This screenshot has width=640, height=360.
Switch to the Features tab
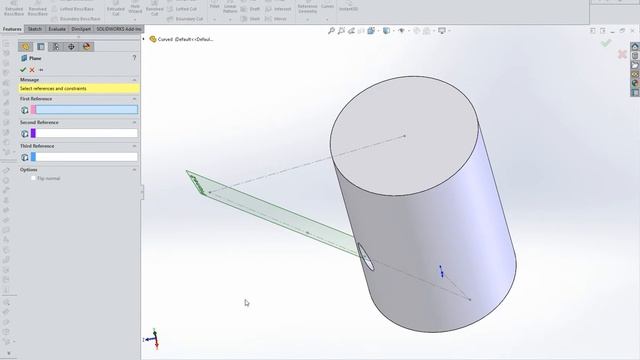(x=12, y=29)
